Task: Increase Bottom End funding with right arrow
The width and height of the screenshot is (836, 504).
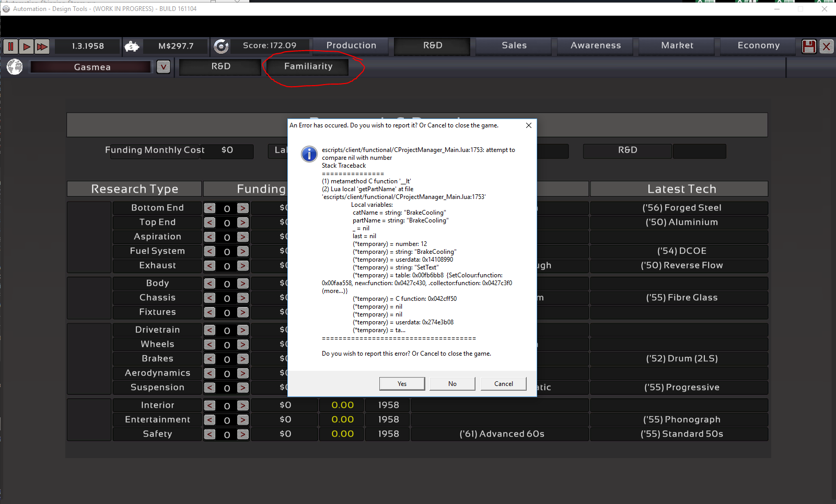Action: [x=242, y=208]
